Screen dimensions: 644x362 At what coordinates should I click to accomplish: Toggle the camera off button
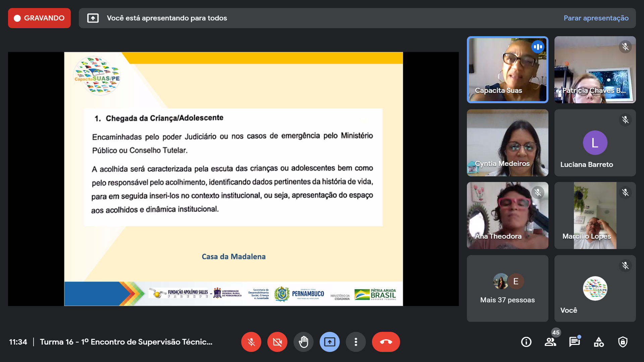pos(277,342)
